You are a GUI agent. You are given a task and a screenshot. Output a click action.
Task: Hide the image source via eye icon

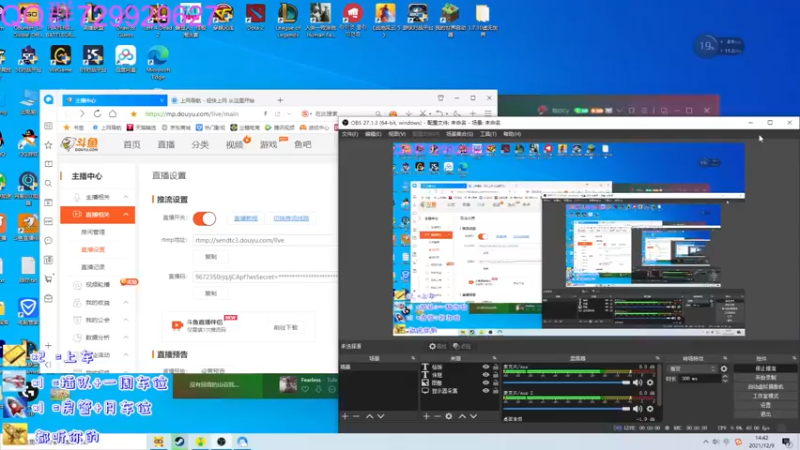click(485, 383)
